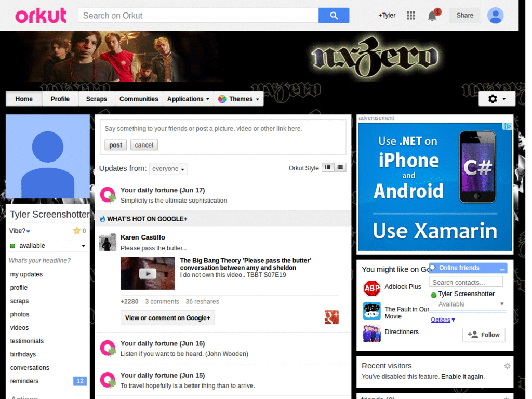This screenshot has height=399, width=532.
Task: Open the Updates from everyone dropdown
Action: click(168, 169)
